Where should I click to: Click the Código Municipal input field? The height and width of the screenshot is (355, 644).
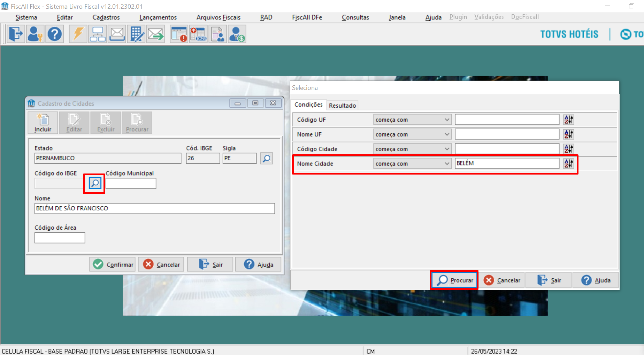click(x=131, y=183)
